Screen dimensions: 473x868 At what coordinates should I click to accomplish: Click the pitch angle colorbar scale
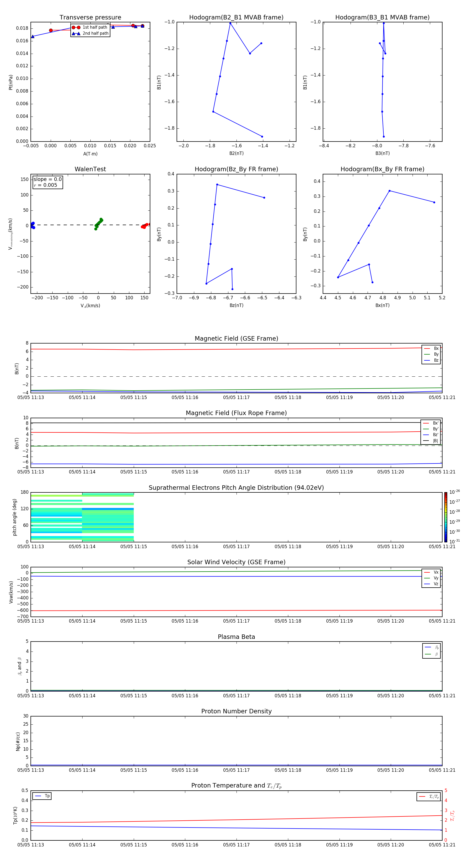[446, 517]
